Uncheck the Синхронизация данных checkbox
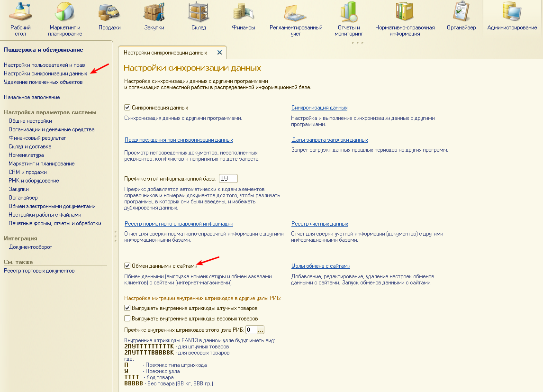The width and height of the screenshot is (543, 392). [127, 108]
